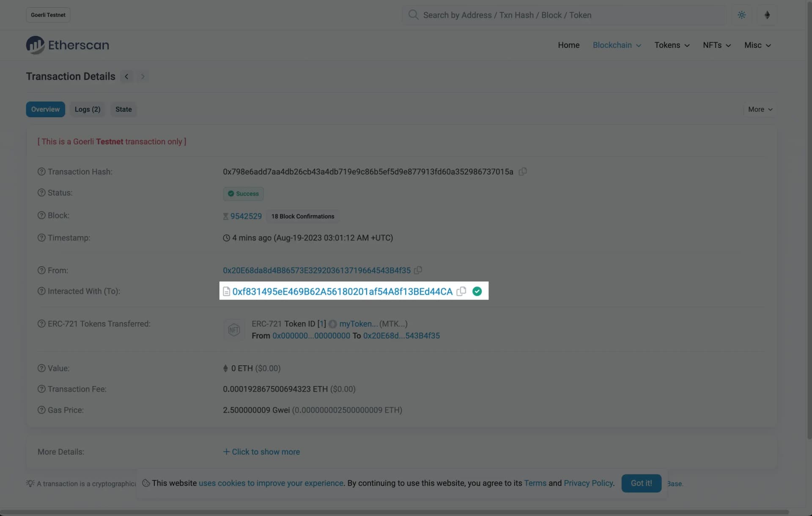The image size is (812, 516).
Task: Click the Ethereum network icon in header
Action: (767, 15)
